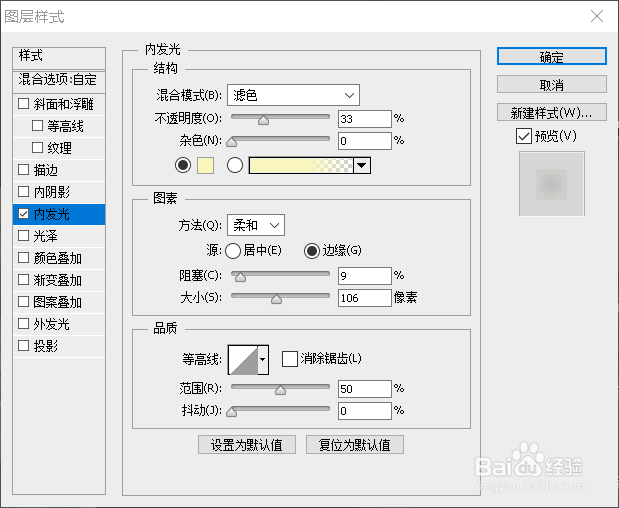This screenshot has width=619, height=508.
Task: Click the 新建样式(W)... button
Action: click(x=551, y=112)
